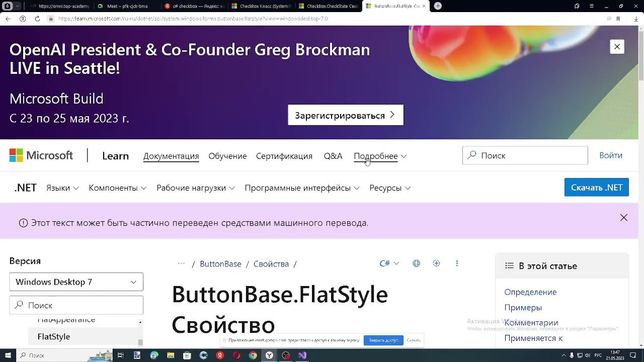644x362 pixels.
Task: Open File Explorer from the taskbar
Action: 171,355
